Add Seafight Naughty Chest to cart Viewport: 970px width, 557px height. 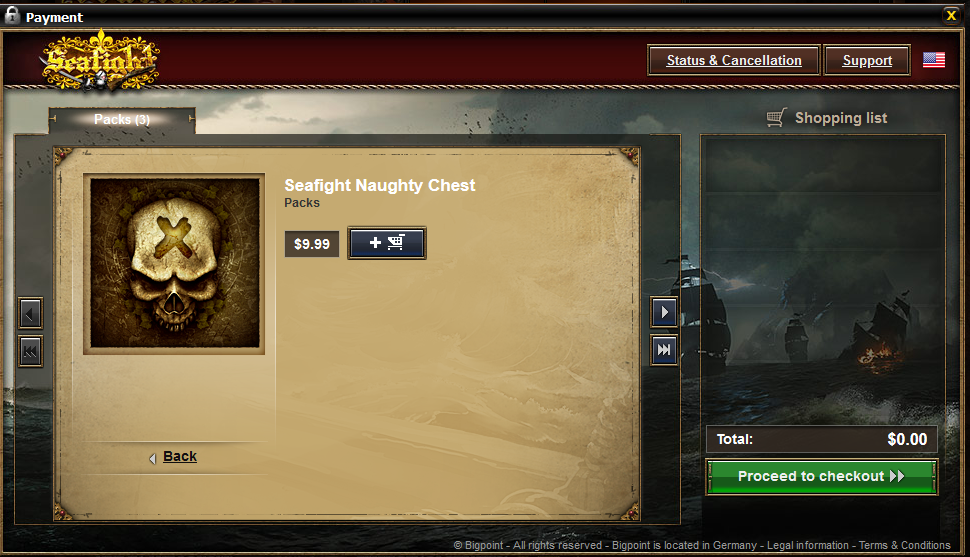(387, 243)
